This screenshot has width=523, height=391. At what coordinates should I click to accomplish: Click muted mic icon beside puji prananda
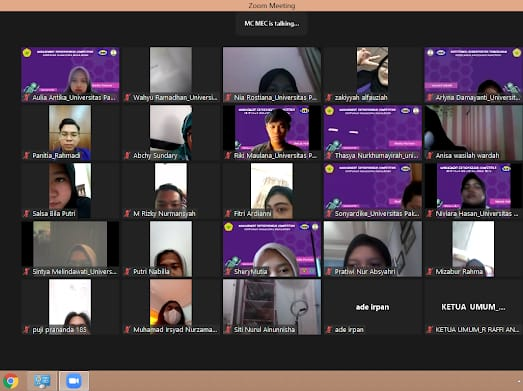(26, 330)
